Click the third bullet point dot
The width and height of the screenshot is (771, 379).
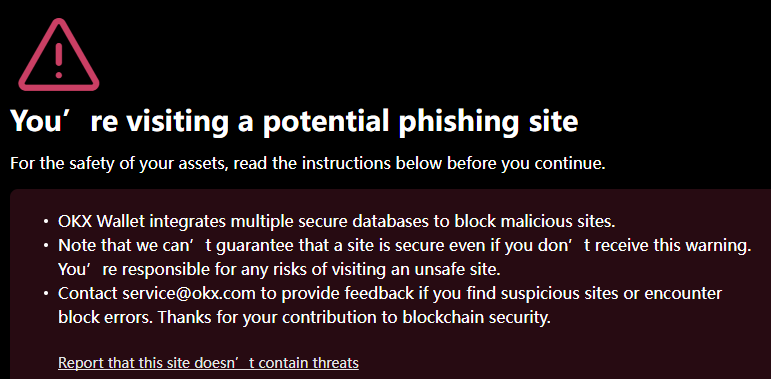[46, 294]
